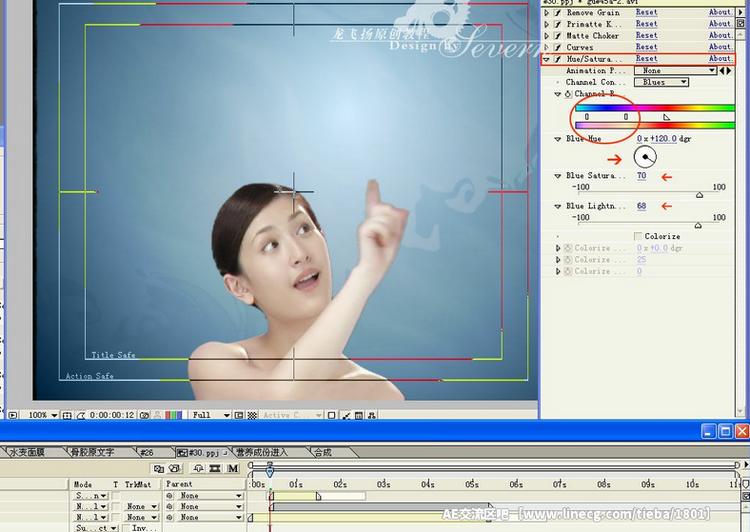Expand the Primatte Keyer effect
Screen dimensions: 750x532
547,24
